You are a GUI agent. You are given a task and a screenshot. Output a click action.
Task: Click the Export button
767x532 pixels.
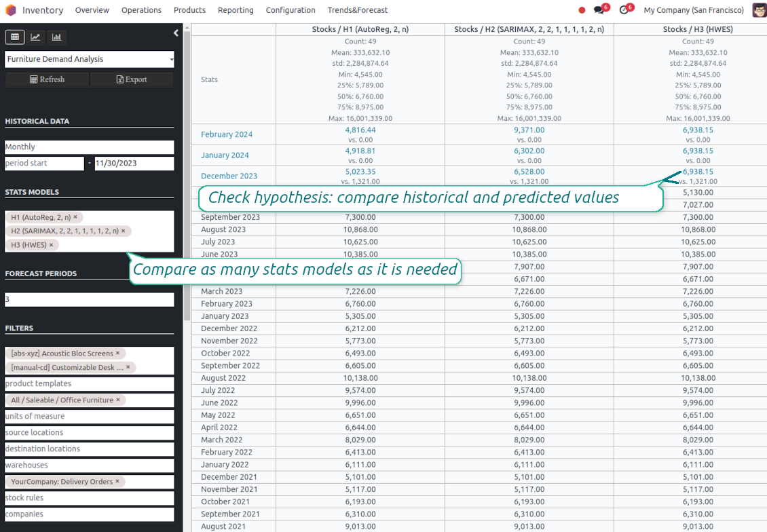tap(132, 79)
